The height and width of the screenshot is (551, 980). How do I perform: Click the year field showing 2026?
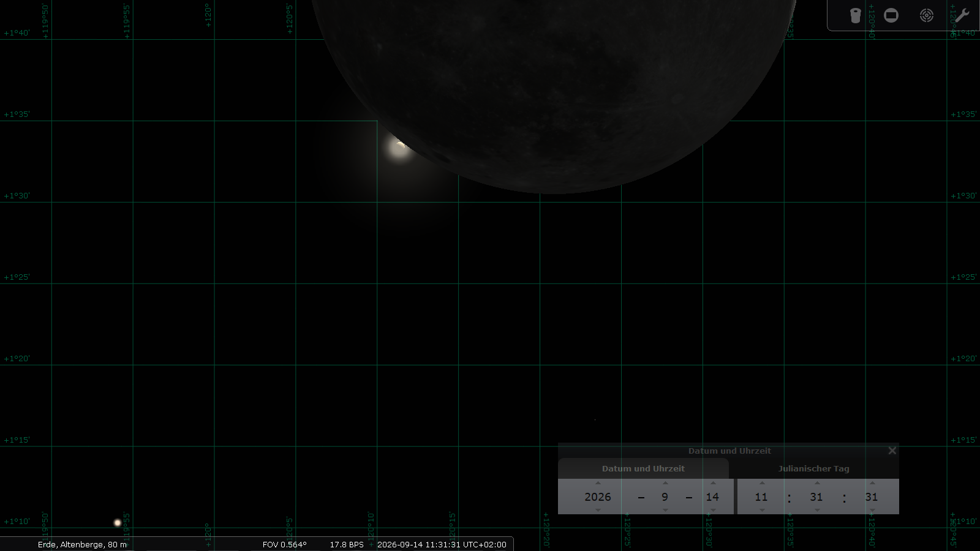pyautogui.click(x=598, y=497)
